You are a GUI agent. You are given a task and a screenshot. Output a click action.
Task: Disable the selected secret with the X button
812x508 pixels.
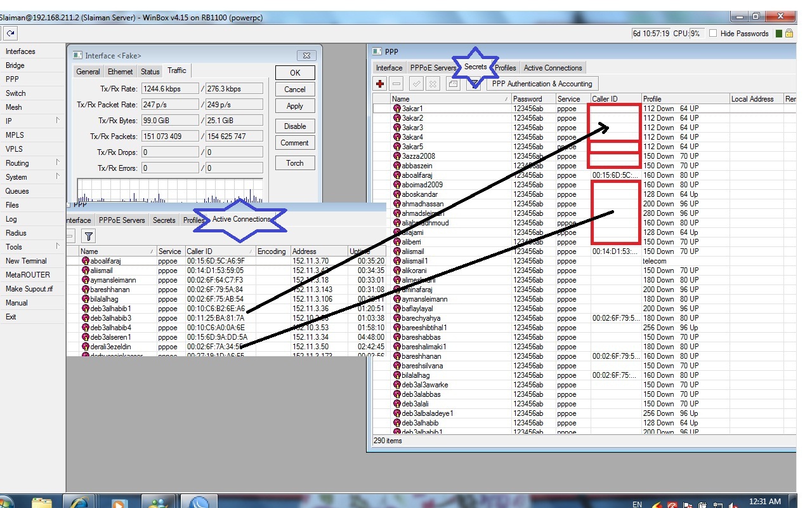click(x=433, y=83)
